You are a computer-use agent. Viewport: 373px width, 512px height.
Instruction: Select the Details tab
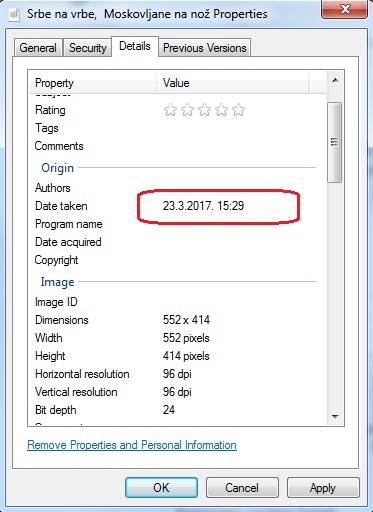(x=135, y=46)
